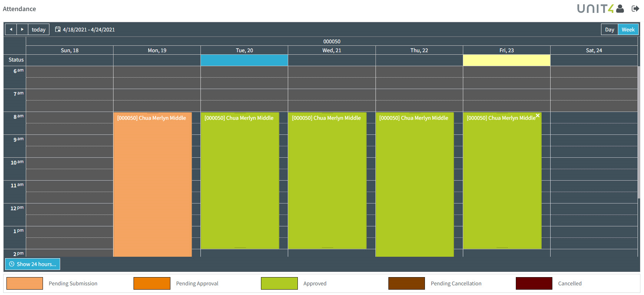Image resolution: width=644 pixels, height=295 pixels.
Task: Go to the next week arrow
Action: [x=22, y=29]
